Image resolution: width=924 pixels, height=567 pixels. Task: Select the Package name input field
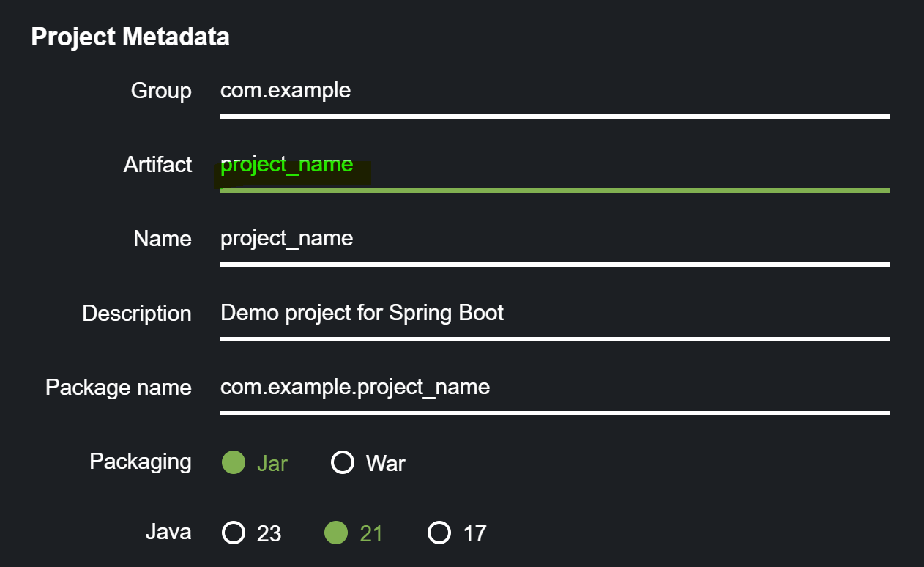(x=554, y=388)
